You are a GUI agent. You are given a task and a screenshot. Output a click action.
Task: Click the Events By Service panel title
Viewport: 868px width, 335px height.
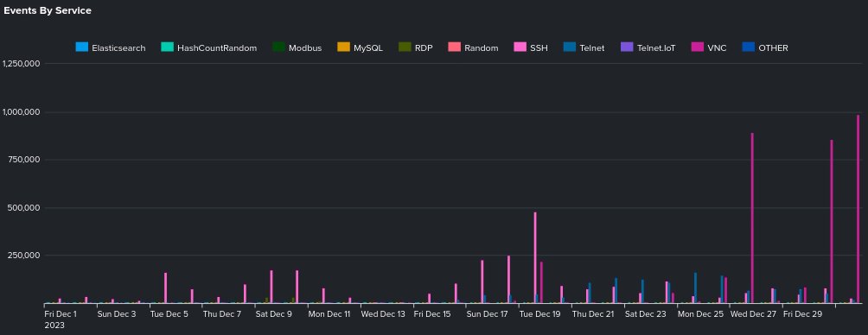(x=48, y=10)
